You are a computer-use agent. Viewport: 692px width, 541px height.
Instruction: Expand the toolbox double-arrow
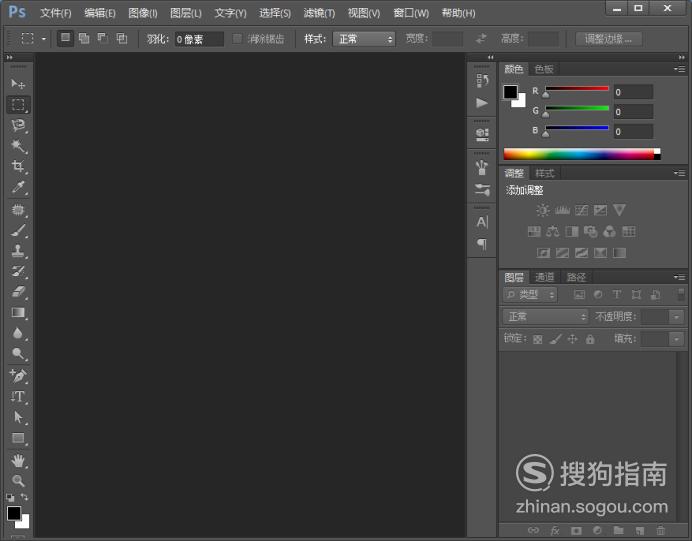[x=9, y=57]
